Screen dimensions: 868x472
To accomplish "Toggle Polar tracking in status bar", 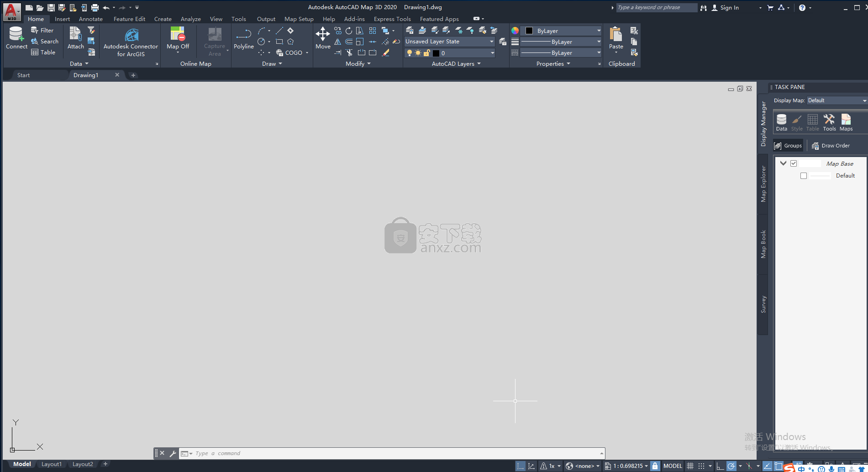I will click(731, 466).
